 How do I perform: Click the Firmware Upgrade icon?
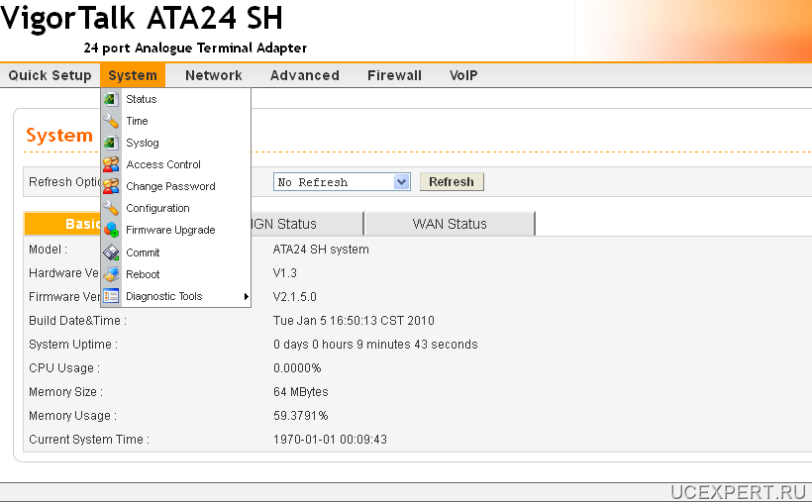[x=110, y=230]
